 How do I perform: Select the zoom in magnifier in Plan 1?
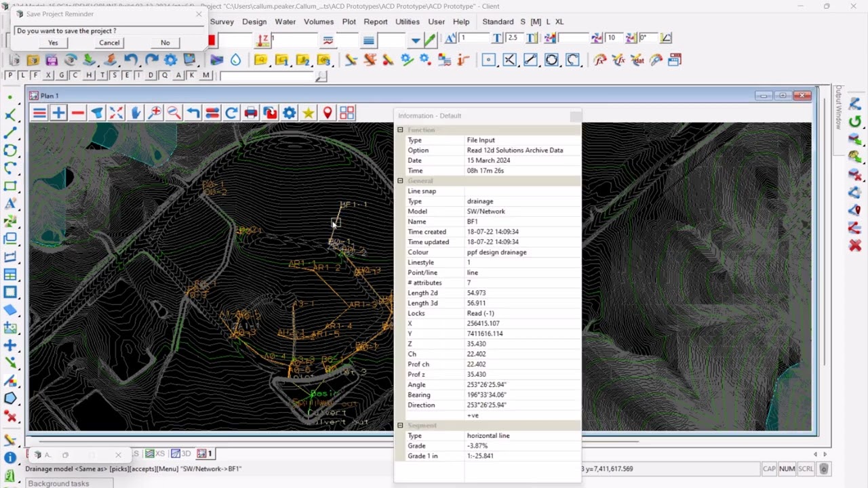(x=155, y=113)
